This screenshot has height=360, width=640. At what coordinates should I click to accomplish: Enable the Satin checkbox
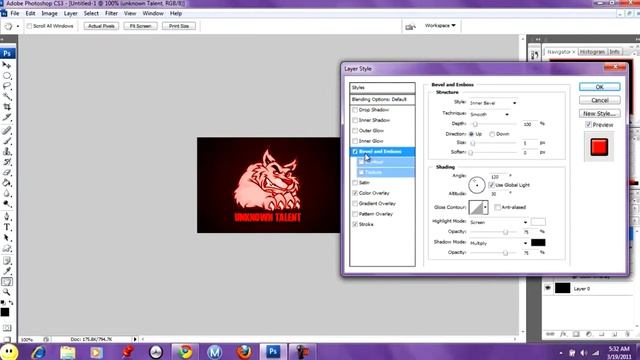[355, 183]
